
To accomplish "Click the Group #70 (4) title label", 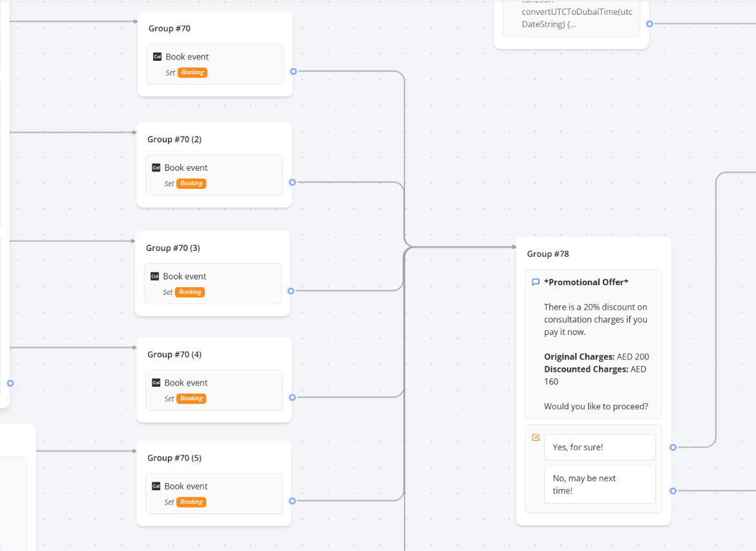I will tap(174, 354).
